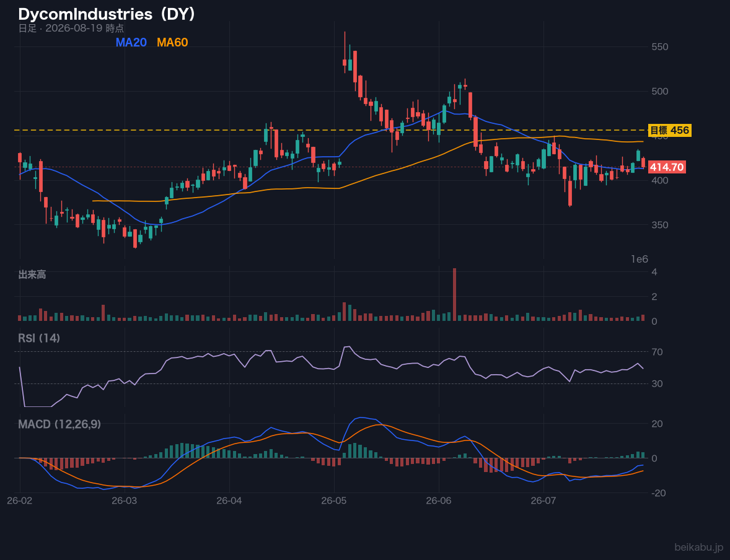This screenshot has width=730, height=560.
Task: Click the MACD 0 axis label
Action: (x=654, y=458)
